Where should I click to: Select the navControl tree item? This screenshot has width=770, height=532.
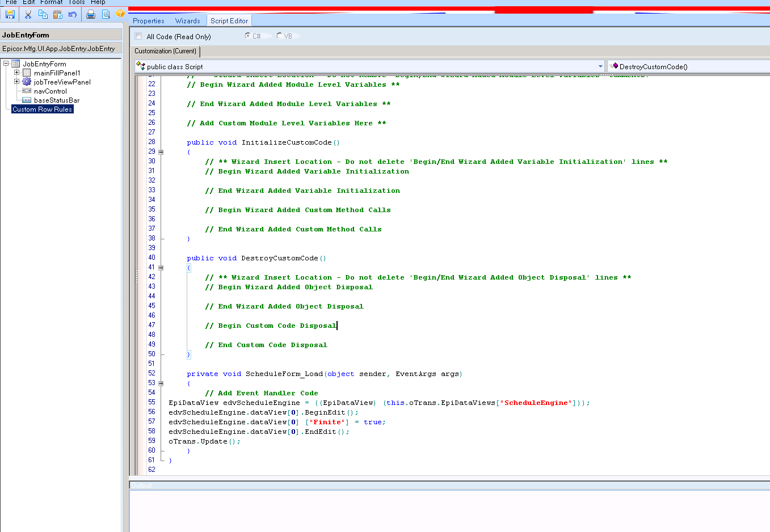coord(51,91)
